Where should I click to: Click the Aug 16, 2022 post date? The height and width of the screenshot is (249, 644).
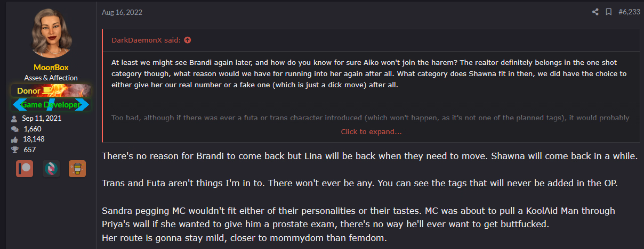pyautogui.click(x=123, y=12)
